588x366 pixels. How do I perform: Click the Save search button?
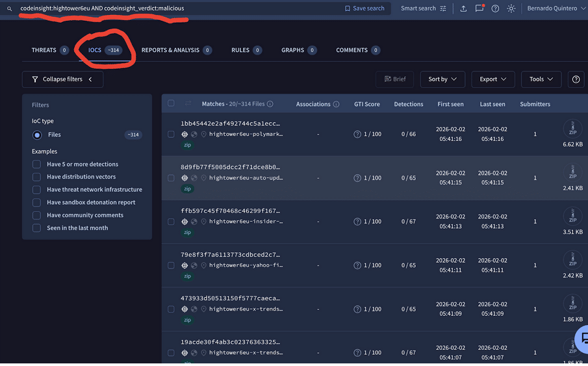364,8
